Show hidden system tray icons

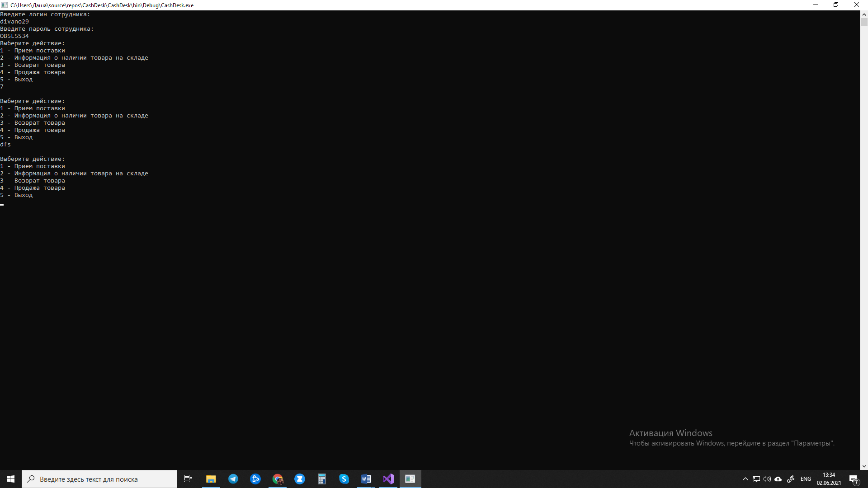click(745, 479)
